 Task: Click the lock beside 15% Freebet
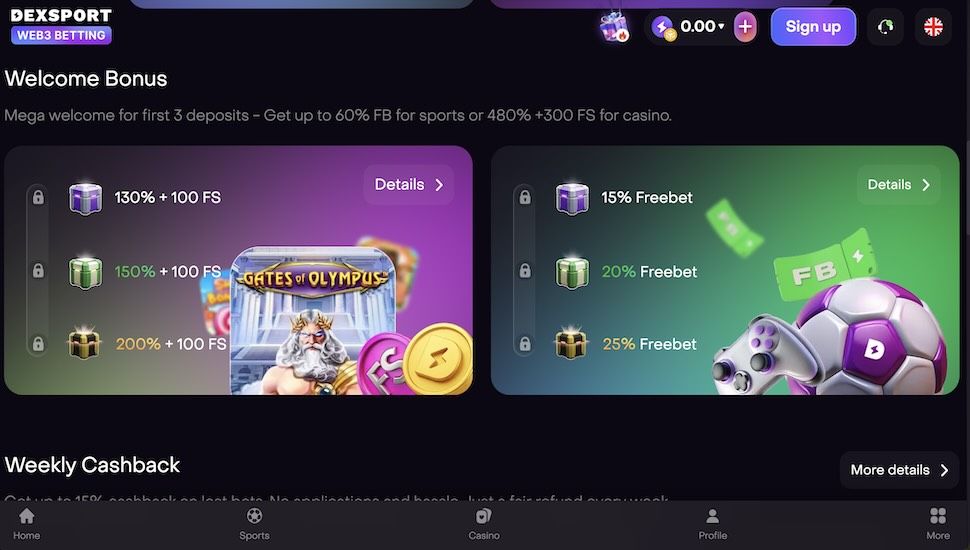[525, 197]
